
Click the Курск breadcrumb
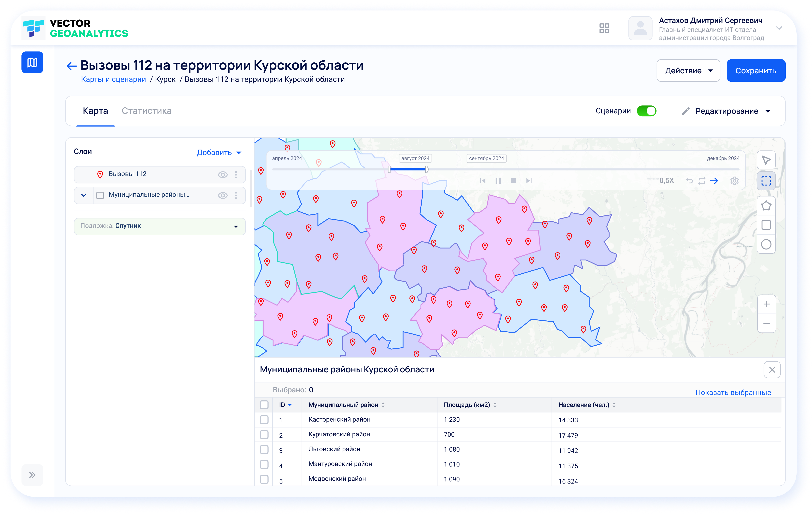click(165, 80)
